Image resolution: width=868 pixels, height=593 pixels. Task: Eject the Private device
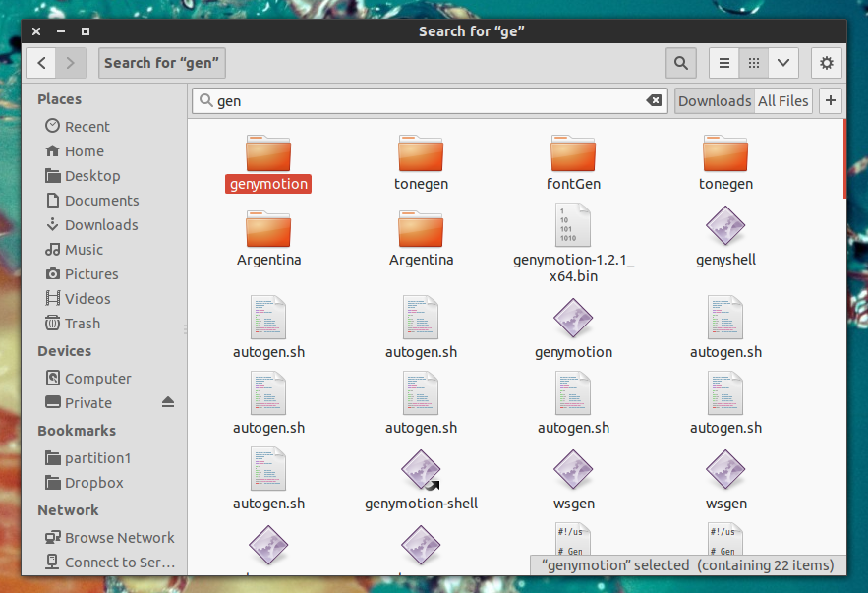point(168,402)
